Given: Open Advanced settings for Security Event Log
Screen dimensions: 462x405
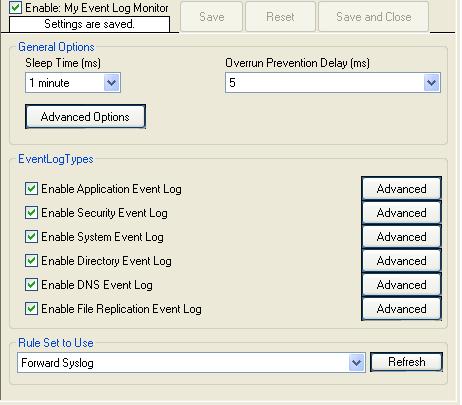Looking at the screenshot, I should click(x=401, y=213).
